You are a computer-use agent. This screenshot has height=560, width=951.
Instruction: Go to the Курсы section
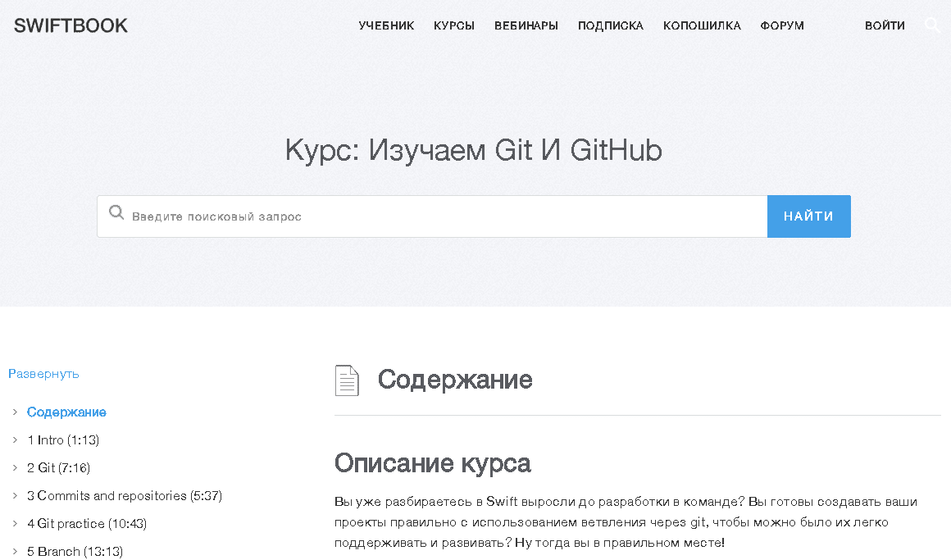point(454,25)
